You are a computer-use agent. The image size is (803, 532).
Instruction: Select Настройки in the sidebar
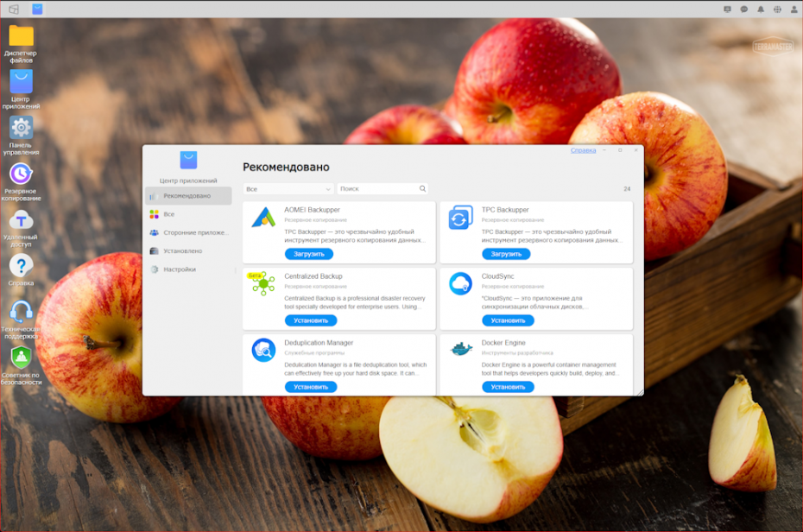(188, 269)
